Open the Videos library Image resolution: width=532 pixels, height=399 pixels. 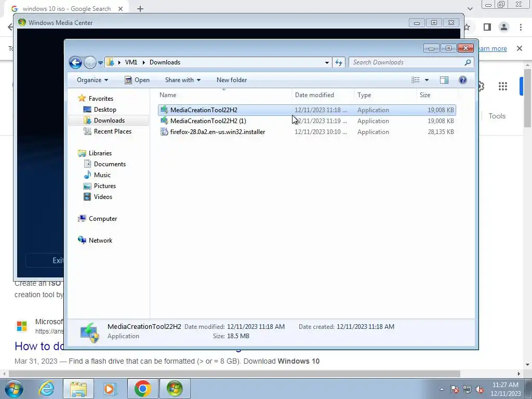(x=103, y=197)
